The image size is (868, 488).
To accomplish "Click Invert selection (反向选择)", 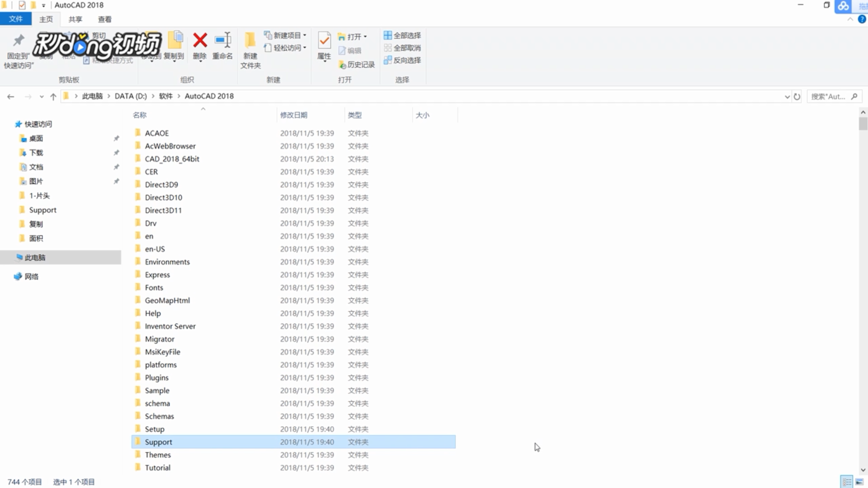I will pyautogui.click(x=402, y=60).
